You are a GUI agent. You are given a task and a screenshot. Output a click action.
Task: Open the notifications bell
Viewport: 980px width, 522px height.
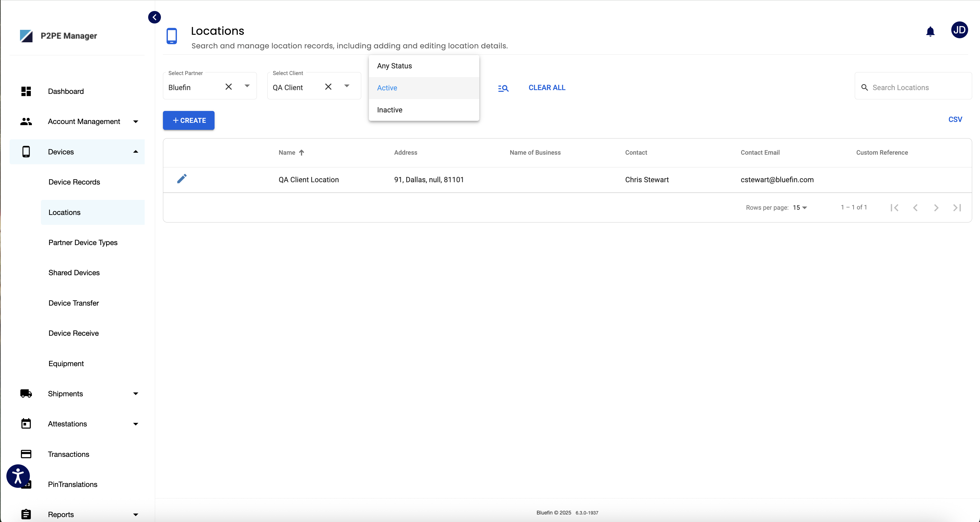tap(930, 32)
